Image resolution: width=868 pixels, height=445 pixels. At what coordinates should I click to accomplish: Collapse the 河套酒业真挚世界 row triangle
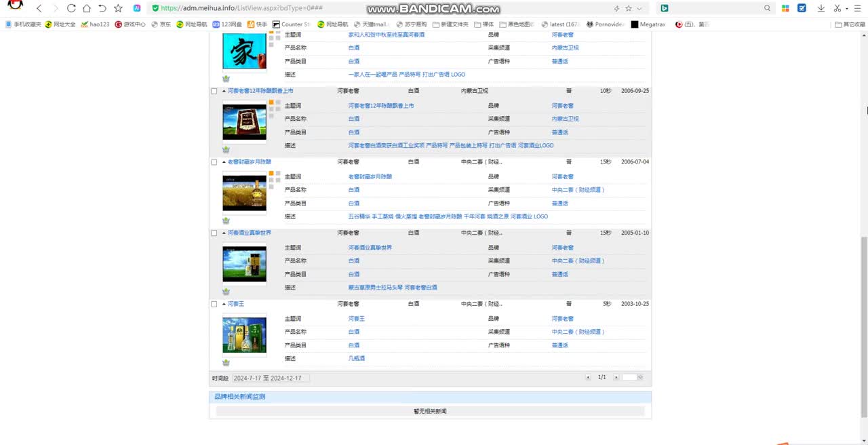[224, 233]
